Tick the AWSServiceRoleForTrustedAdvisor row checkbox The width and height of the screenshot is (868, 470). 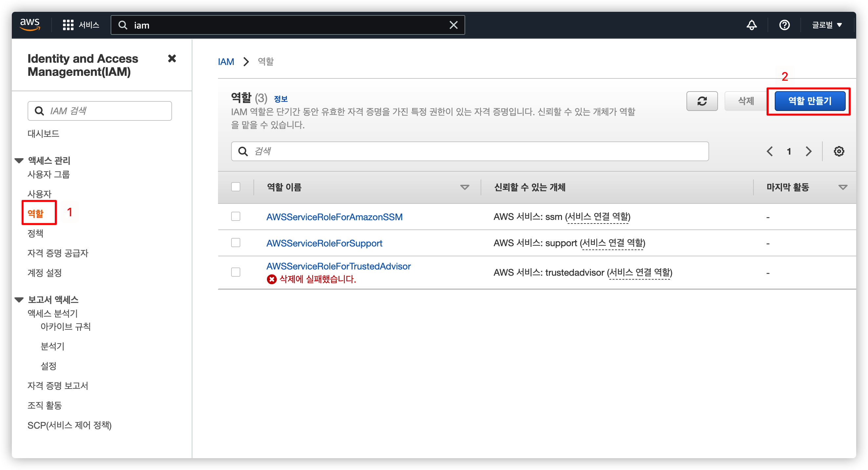[235, 272]
